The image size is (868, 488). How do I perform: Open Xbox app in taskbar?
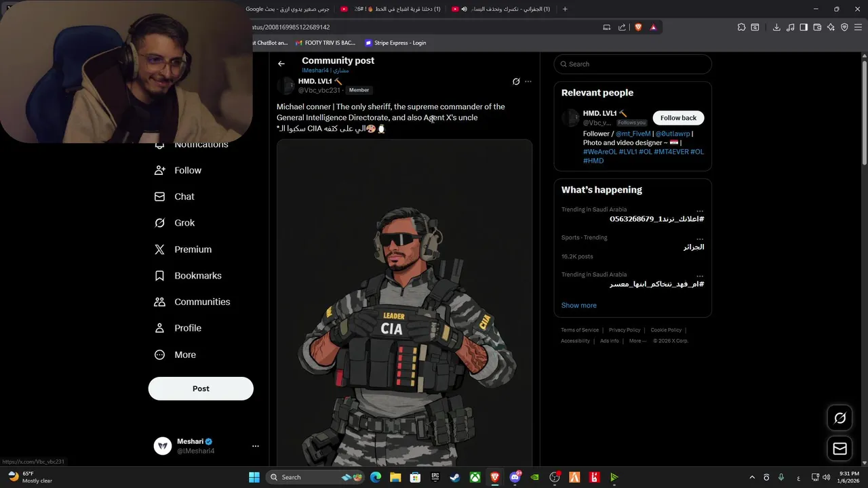pyautogui.click(x=475, y=477)
